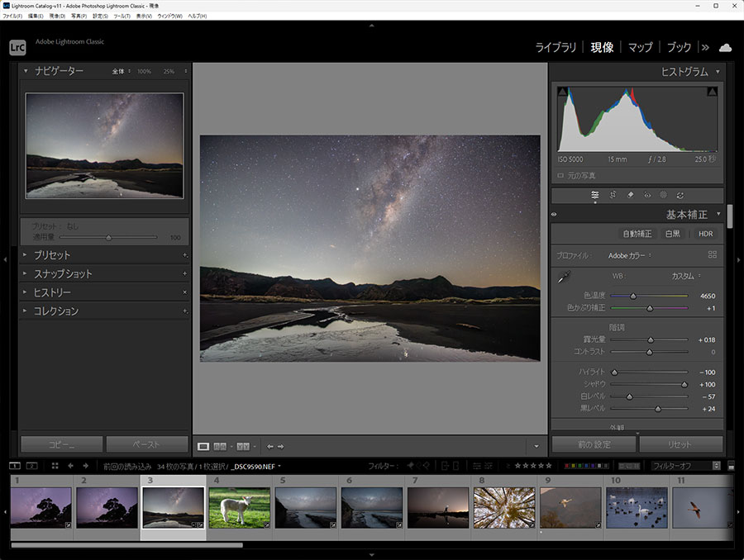Click the Edit sliders icon in tool strip

(x=594, y=195)
